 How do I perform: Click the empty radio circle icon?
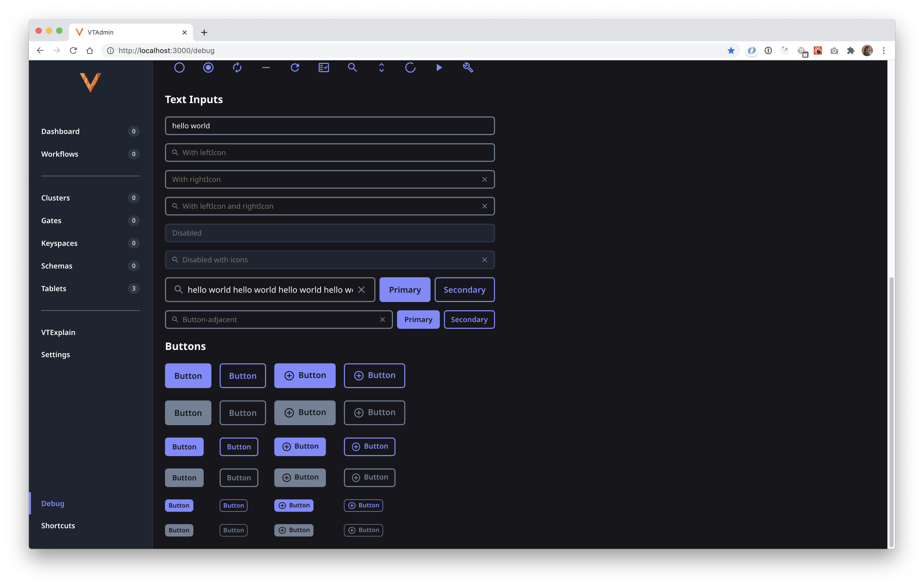179,68
